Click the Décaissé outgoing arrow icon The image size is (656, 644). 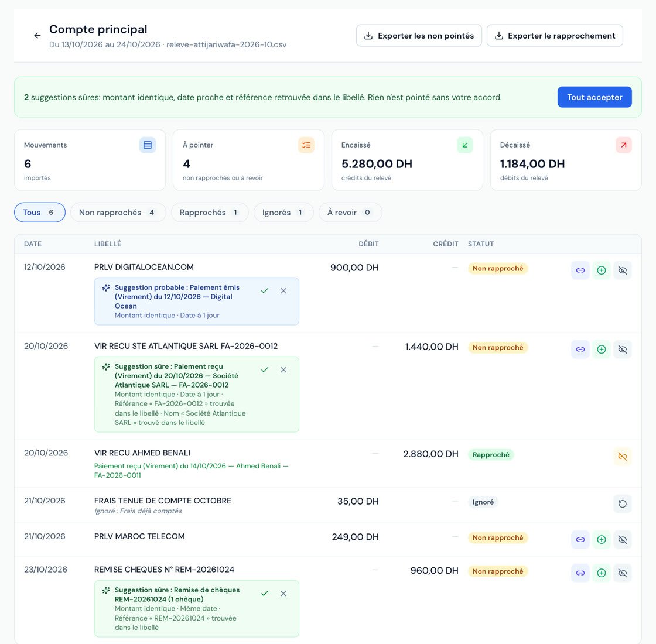pos(624,145)
